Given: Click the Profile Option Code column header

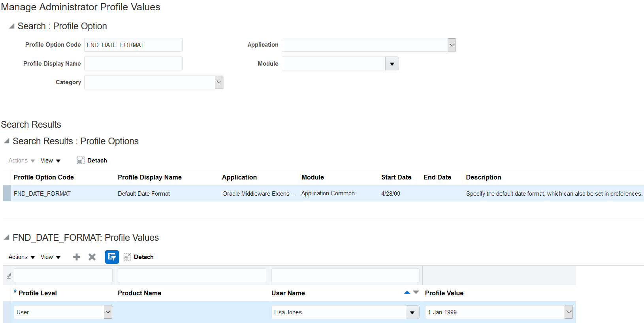Looking at the screenshot, I should (44, 177).
